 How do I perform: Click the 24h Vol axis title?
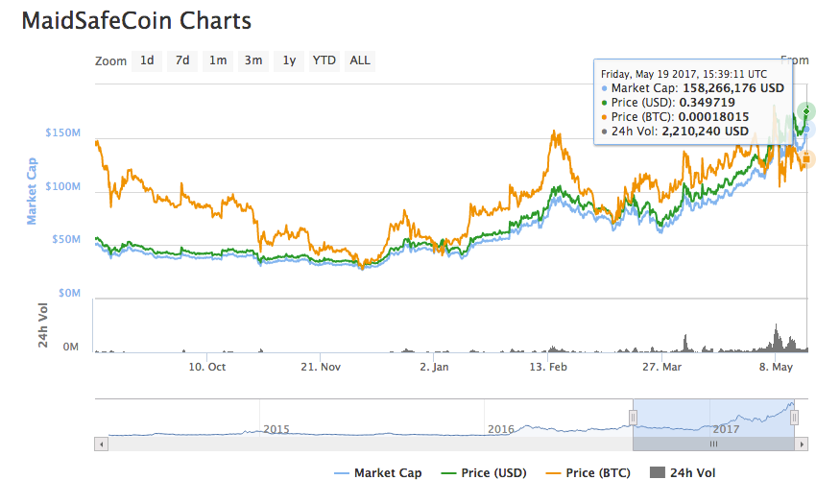(x=42, y=325)
